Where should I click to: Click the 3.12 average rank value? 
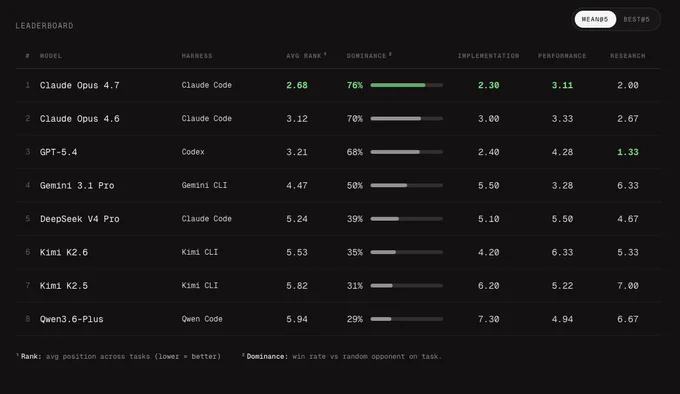coord(297,119)
